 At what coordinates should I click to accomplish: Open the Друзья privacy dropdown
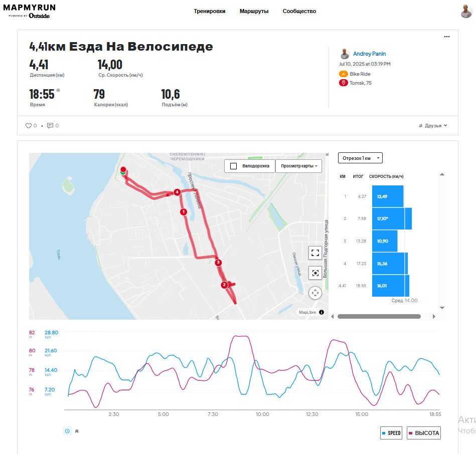[433, 126]
